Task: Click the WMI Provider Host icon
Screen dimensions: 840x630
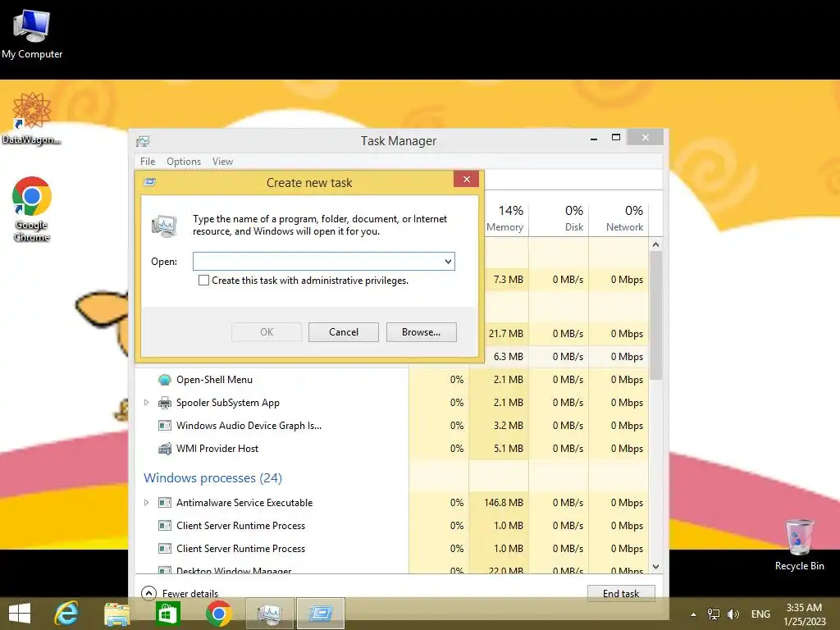Action: pos(164,449)
